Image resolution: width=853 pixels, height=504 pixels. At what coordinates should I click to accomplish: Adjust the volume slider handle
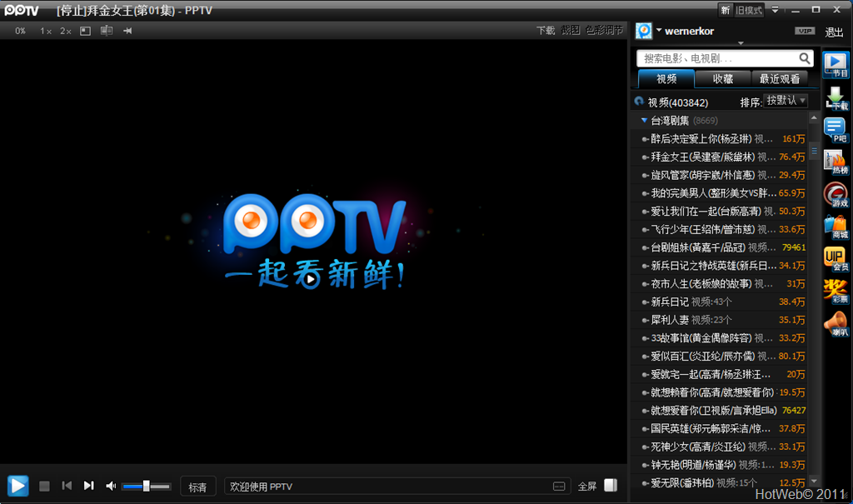point(146,486)
